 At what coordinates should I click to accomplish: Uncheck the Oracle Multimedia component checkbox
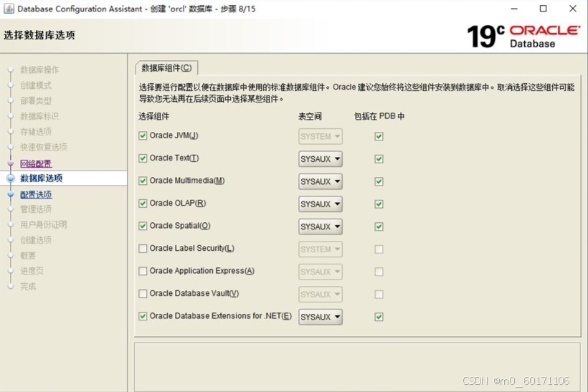click(143, 181)
